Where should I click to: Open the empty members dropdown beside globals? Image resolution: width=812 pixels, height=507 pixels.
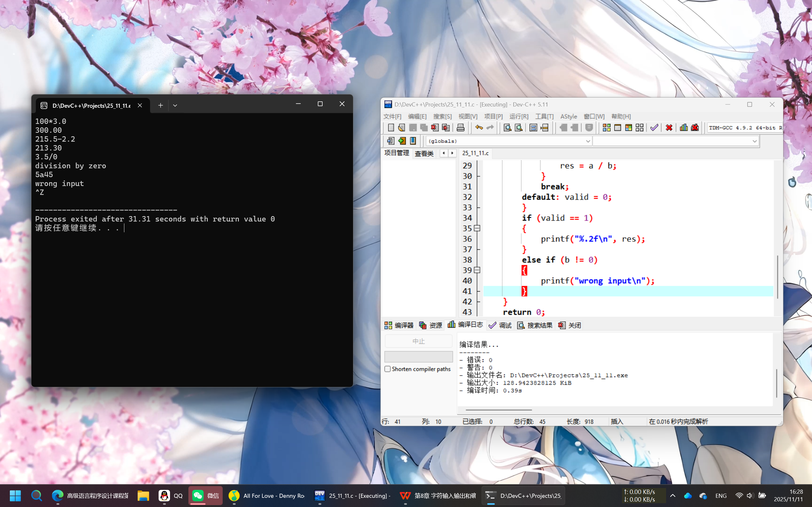point(754,141)
